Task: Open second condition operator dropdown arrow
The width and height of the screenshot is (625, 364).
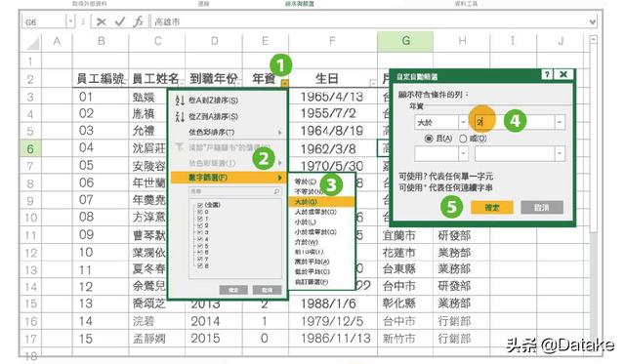Action: [463, 153]
